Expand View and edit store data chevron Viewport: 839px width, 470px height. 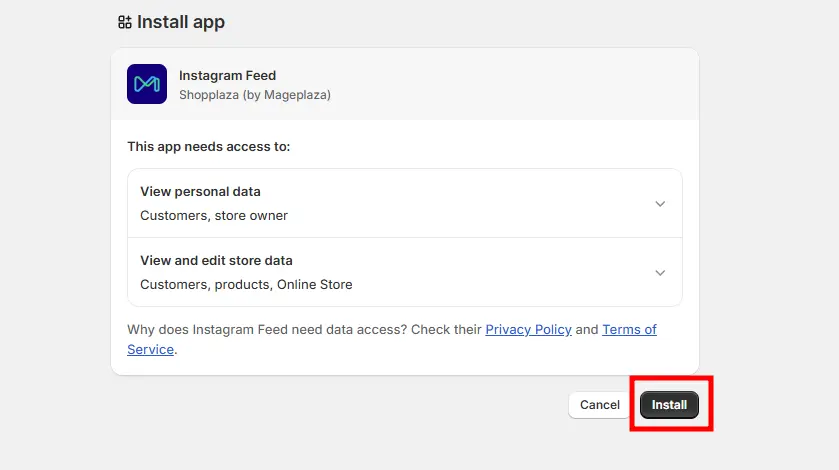tap(660, 273)
